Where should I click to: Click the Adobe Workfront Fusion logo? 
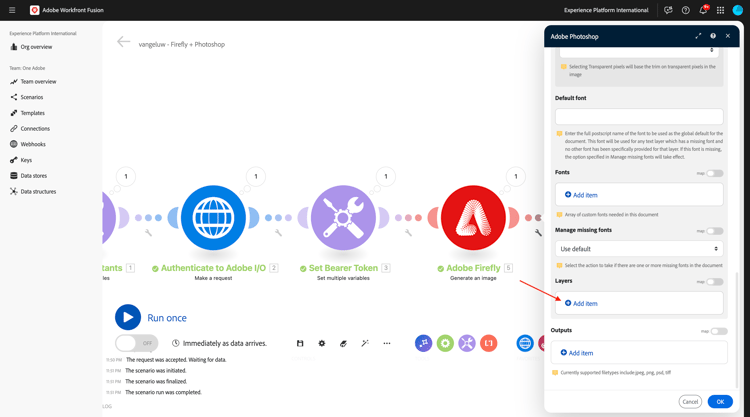point(34,10)
